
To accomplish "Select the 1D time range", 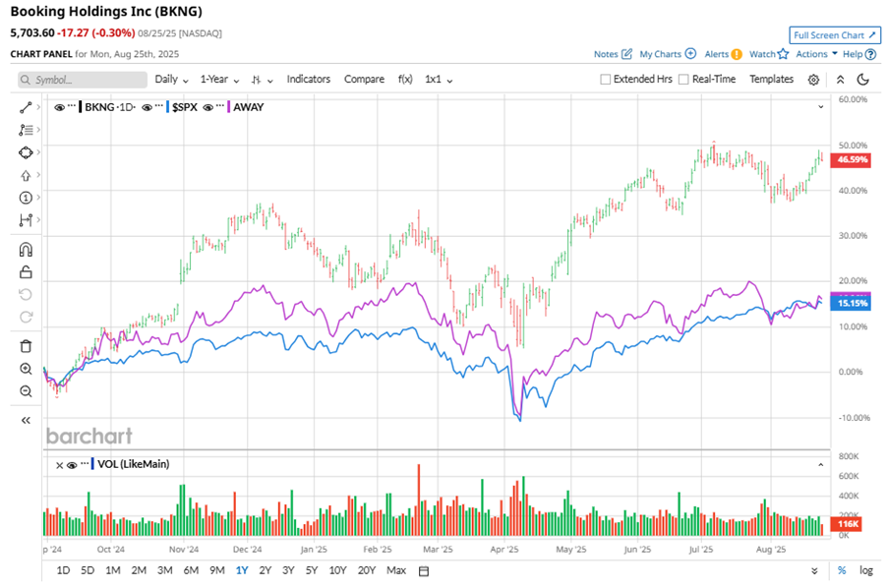I will (x=63, y=570).
